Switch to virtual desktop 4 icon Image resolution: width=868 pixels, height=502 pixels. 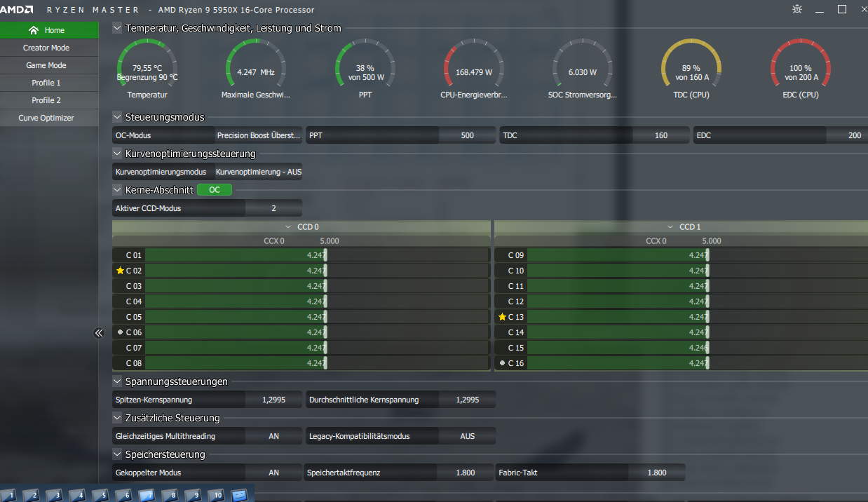(76, 495)
